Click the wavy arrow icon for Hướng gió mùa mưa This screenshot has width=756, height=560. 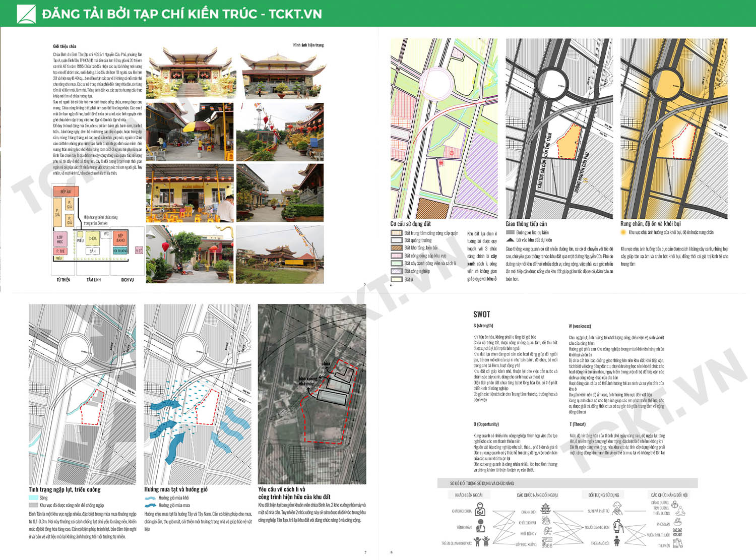point(150,505)
